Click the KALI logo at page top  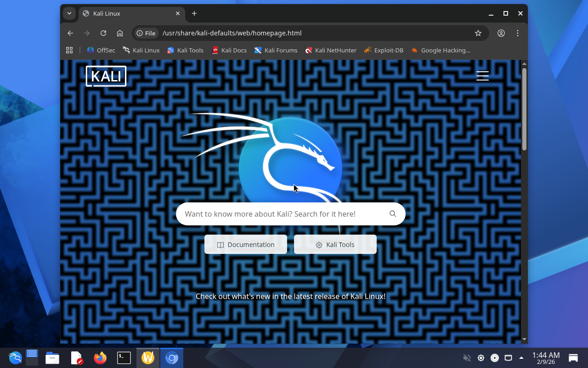[x=106, y=76]
